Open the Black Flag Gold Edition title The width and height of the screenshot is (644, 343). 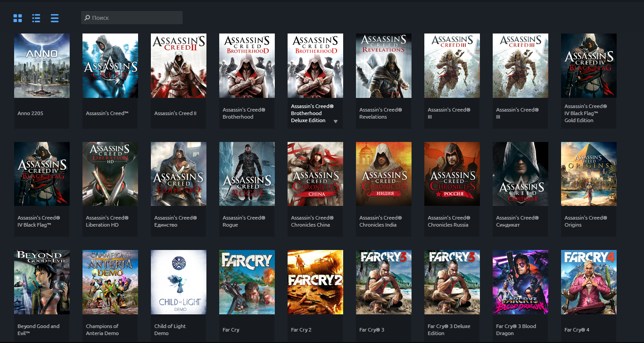(586, 113)
